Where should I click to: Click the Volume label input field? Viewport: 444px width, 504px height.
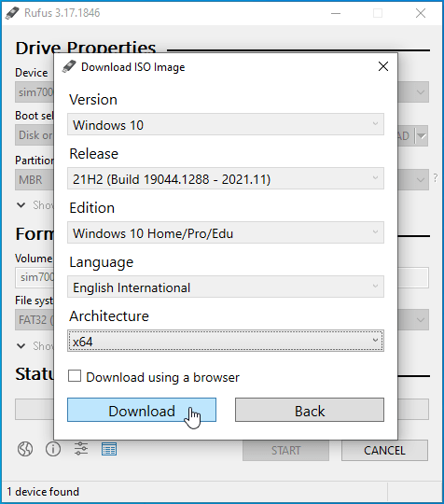coord(222,278)
